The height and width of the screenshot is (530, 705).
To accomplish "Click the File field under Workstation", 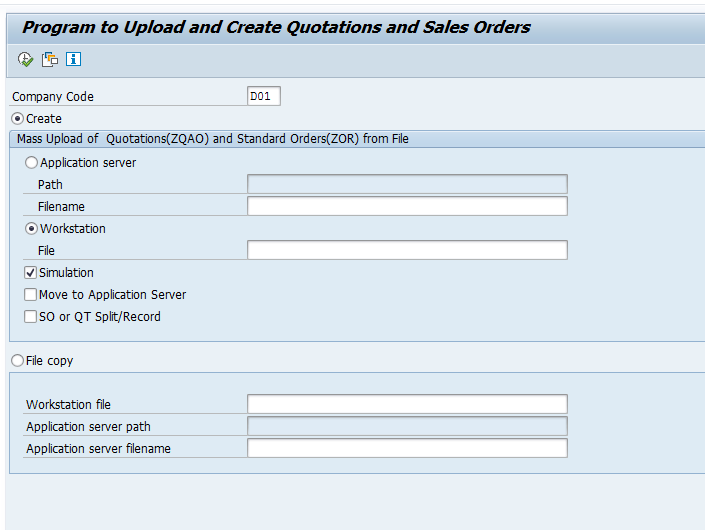I will 407,250.
